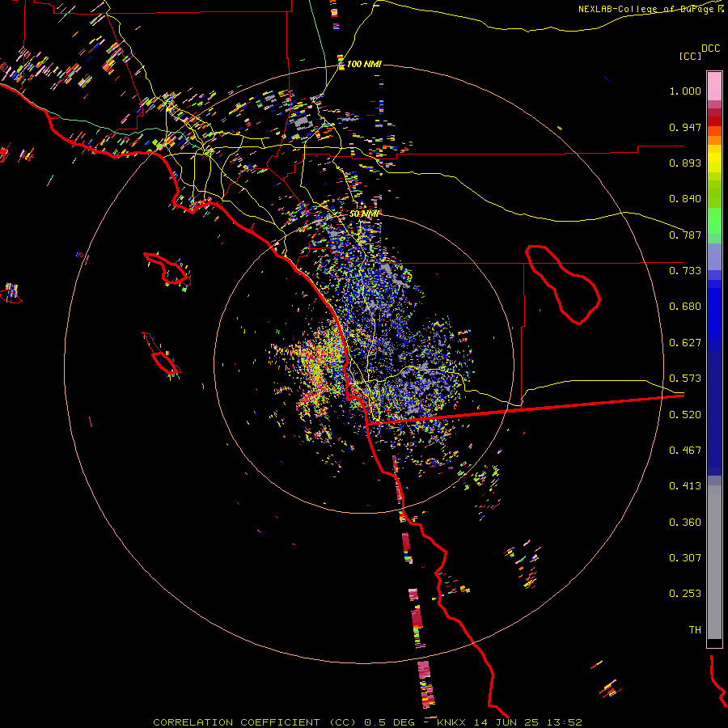Click the 0.733 color scale value
728x728 pixels.
[685, 271]
